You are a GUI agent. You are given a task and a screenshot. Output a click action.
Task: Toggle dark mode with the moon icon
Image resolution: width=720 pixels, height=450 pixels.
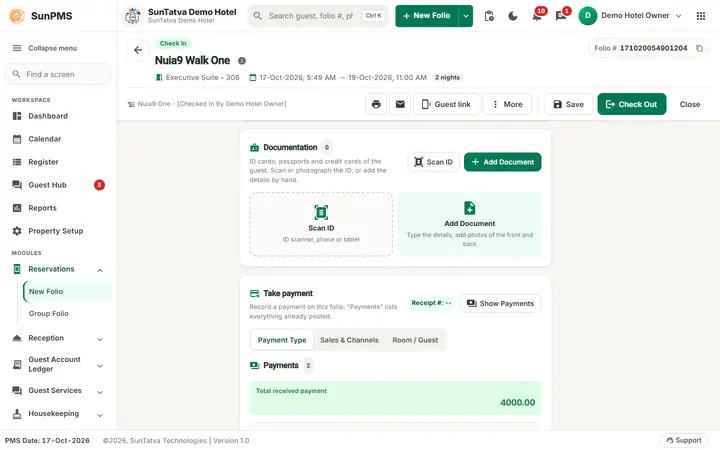point(513,16)
